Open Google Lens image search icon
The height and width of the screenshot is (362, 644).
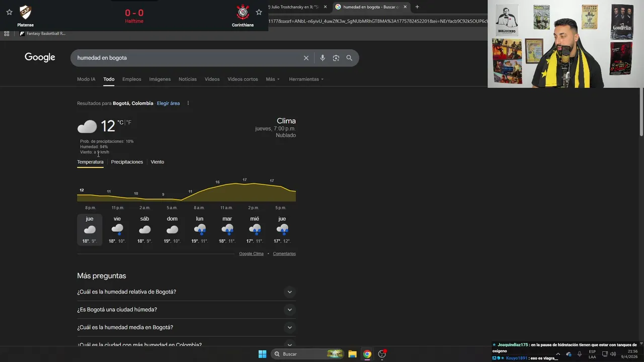pyautogui.click(x=336, y=58)
